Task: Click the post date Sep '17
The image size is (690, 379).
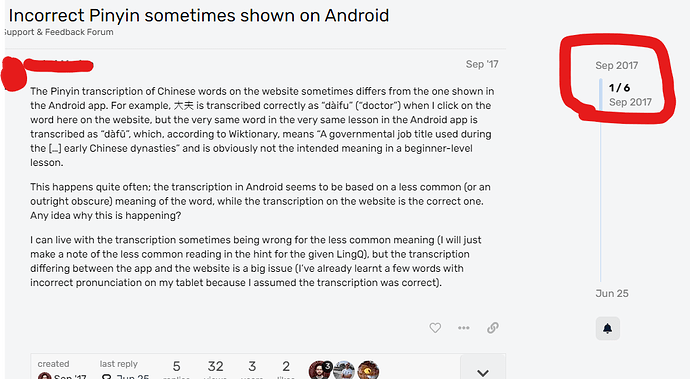Action: [x=482, y=64]
